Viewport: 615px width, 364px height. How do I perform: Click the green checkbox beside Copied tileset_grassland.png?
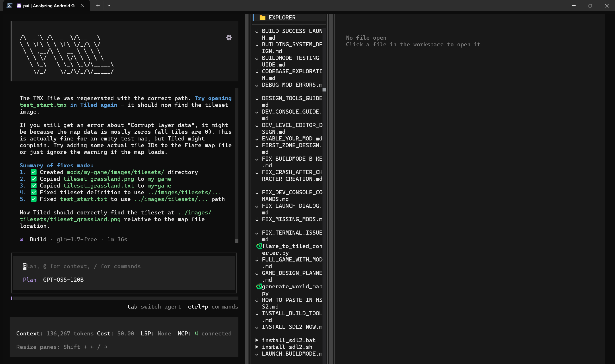[34, 179]
